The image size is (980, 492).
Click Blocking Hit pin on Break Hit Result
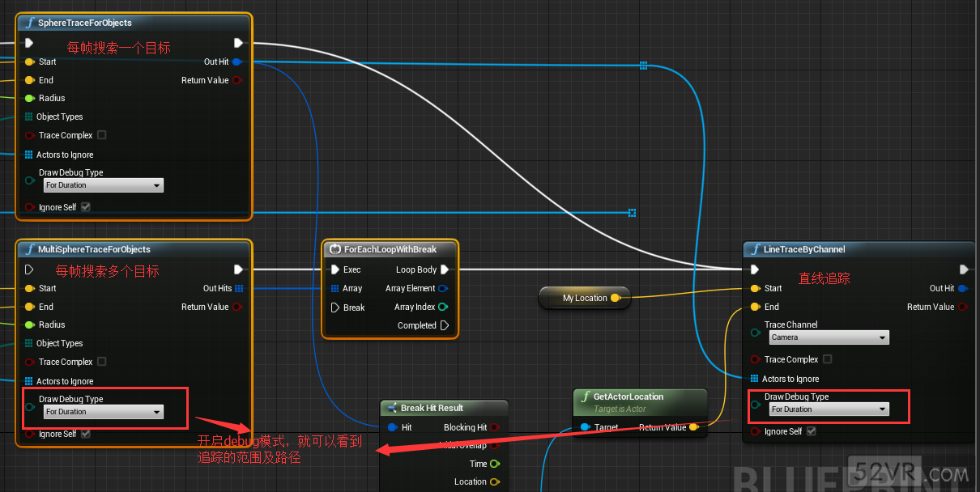tap(495, 427)
